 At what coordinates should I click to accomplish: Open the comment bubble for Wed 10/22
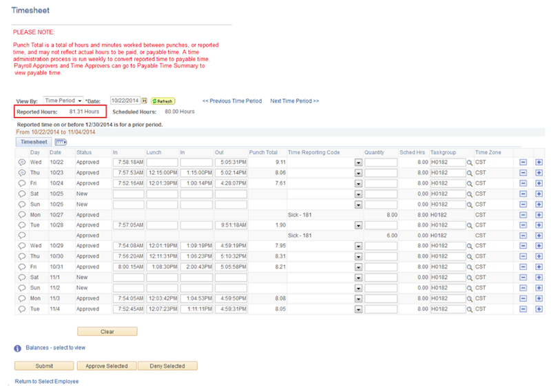pos(21,162)
